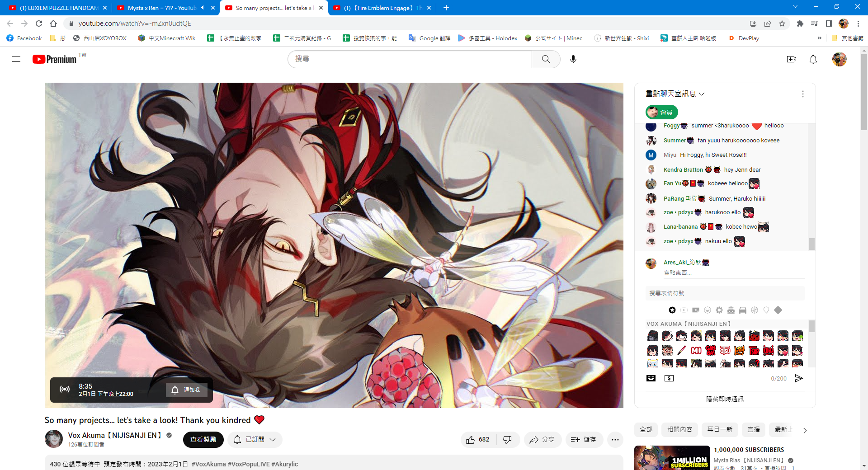Viewport: 868px width, 470px height.
Task: Click the YouTube search input field
Action: [410, 59]
